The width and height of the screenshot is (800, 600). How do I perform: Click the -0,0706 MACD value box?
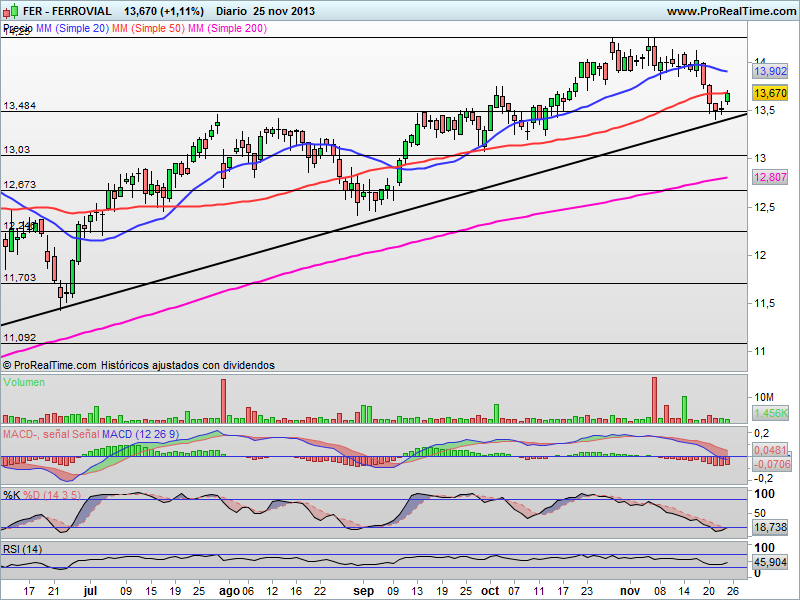click(772, 464)
